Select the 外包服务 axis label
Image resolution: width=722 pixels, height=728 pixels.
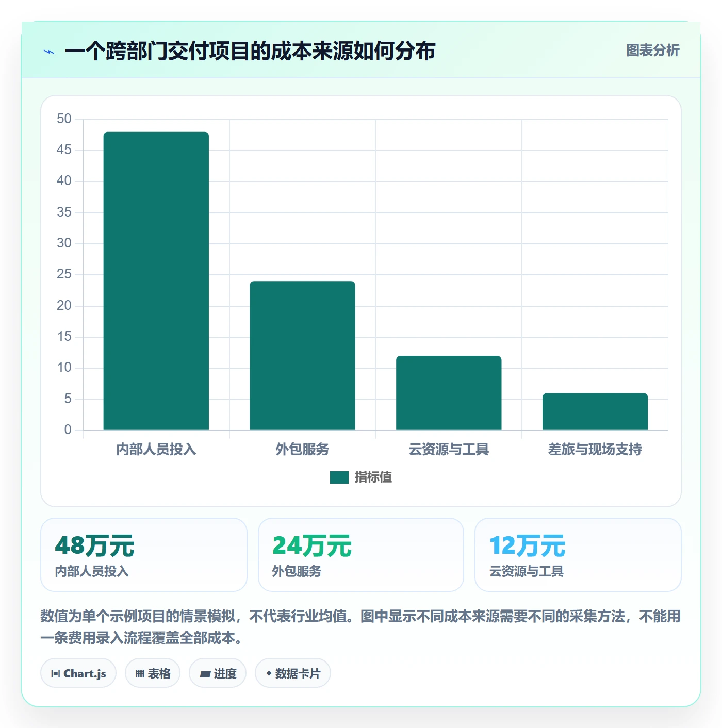click(x=302, y=450)
